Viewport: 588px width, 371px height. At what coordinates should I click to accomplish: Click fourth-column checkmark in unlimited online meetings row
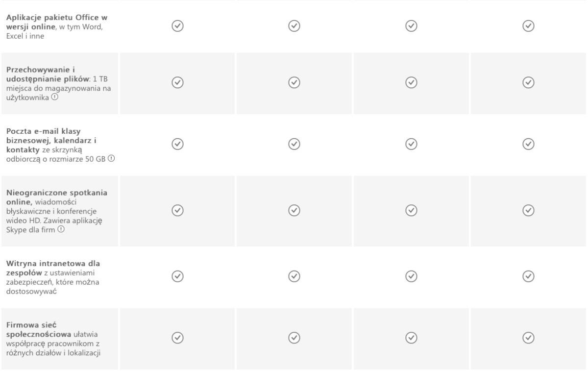(x=528, y=210)
